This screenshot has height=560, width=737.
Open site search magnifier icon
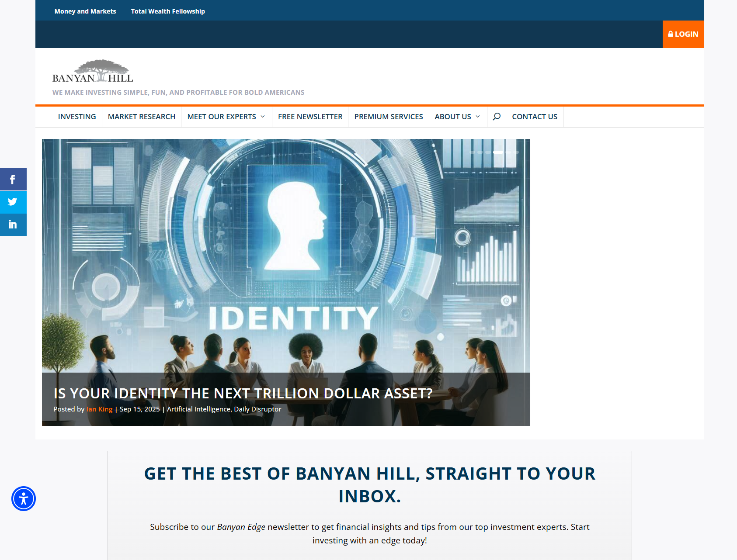[x=497, y=117]
